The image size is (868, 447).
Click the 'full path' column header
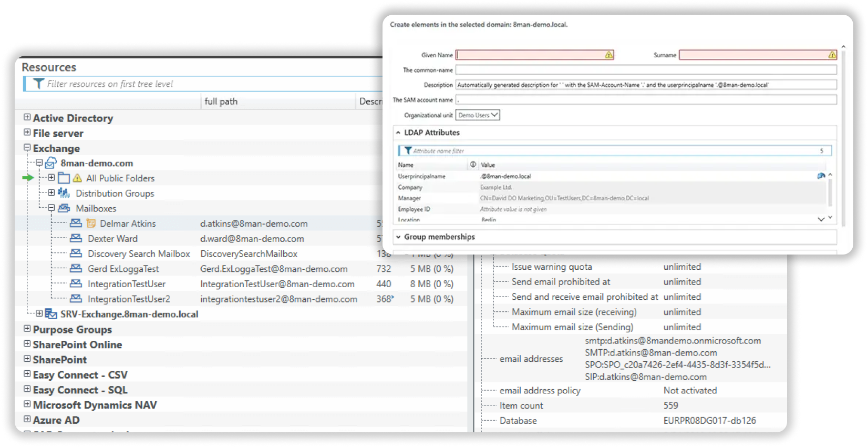tap(278, 101)
